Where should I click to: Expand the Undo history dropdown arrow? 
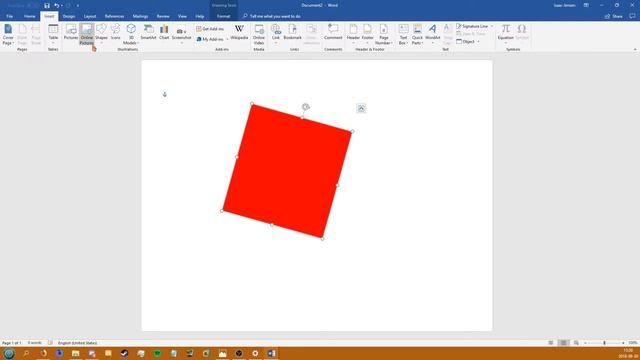coord(62,5)
